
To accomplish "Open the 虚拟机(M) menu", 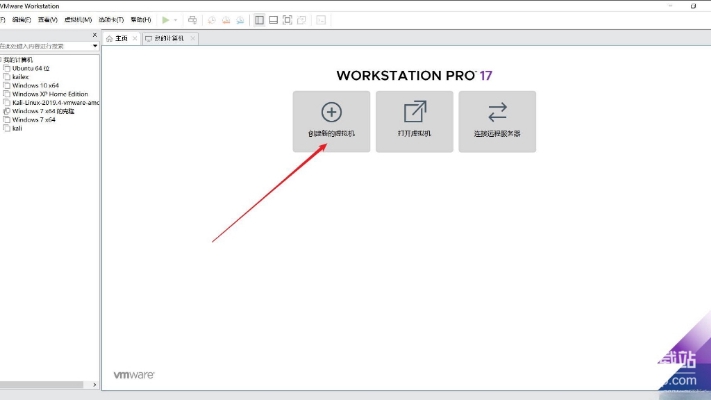I will (78, 20).
